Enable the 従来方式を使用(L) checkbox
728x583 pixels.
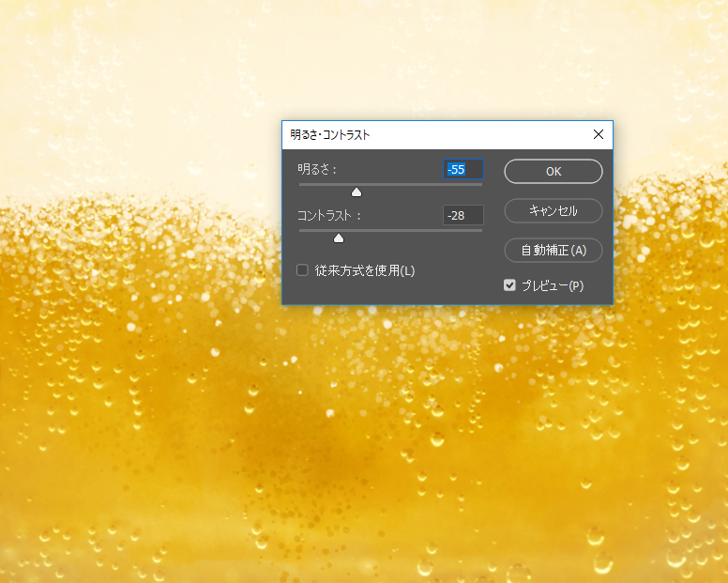[303, 270]
